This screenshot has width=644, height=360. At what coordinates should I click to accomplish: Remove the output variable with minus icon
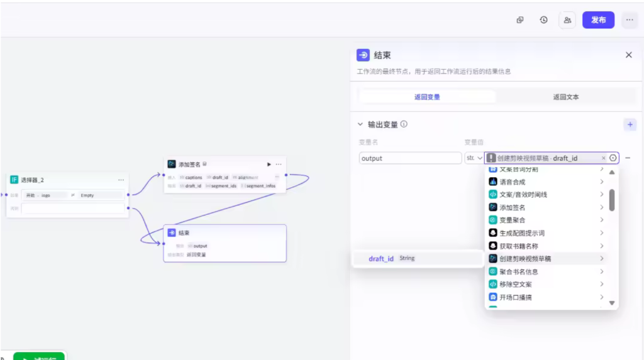pyautogui.click(x=628, y=158)
